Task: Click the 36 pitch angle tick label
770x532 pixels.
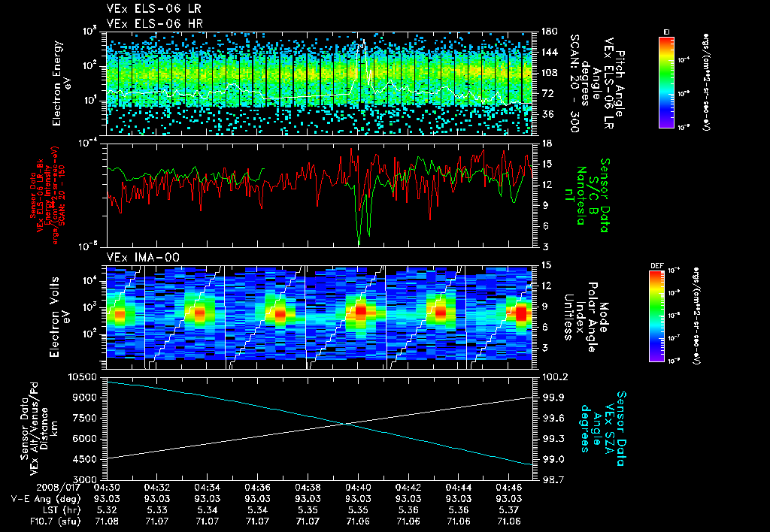Action: tap(547, 114)
